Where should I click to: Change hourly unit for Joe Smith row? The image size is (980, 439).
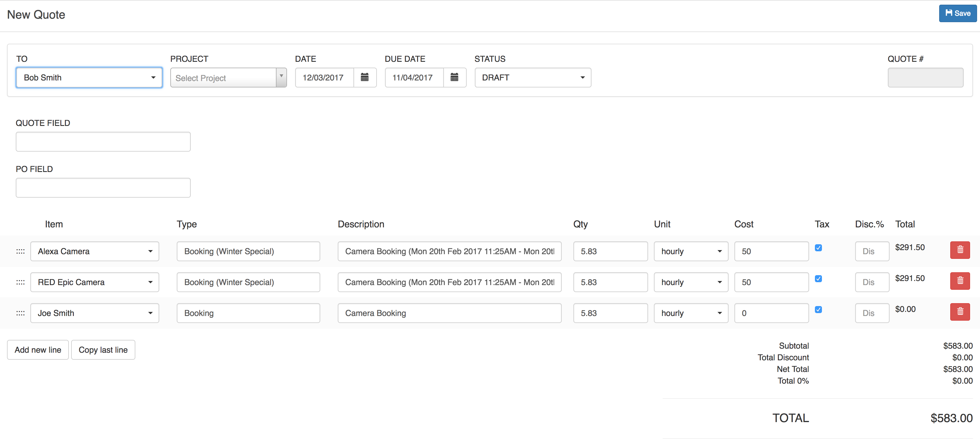691,313
